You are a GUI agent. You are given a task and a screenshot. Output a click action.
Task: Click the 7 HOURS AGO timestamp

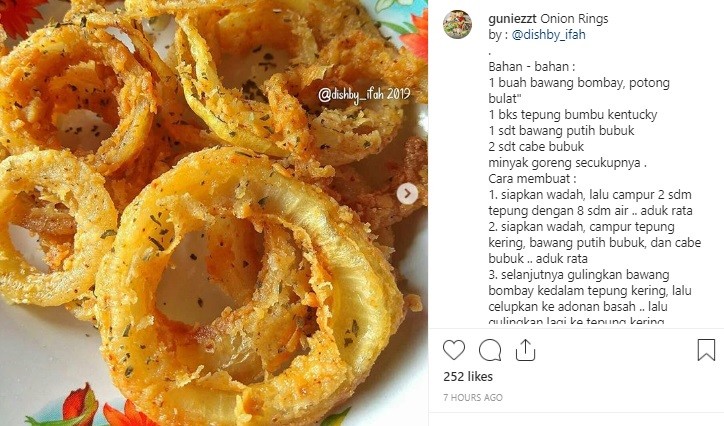pyautogui.click(x=473, y=397)
